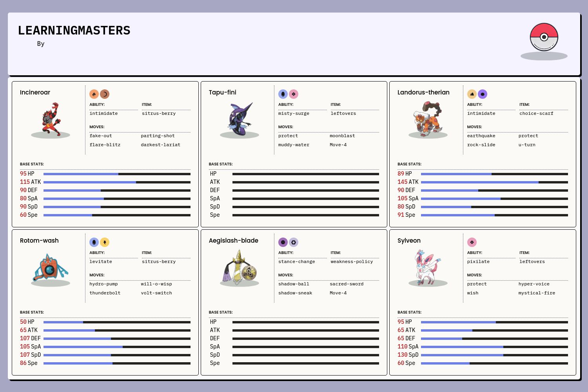This screenshot has height=392, width=588.
Task: Click Tapu-fini's fairy type icon
Action: click(294, 94)
